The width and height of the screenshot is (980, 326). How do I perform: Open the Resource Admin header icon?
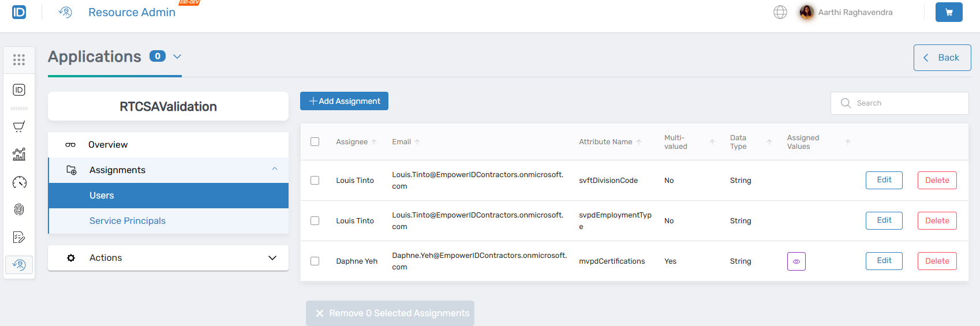pos(65,12)
